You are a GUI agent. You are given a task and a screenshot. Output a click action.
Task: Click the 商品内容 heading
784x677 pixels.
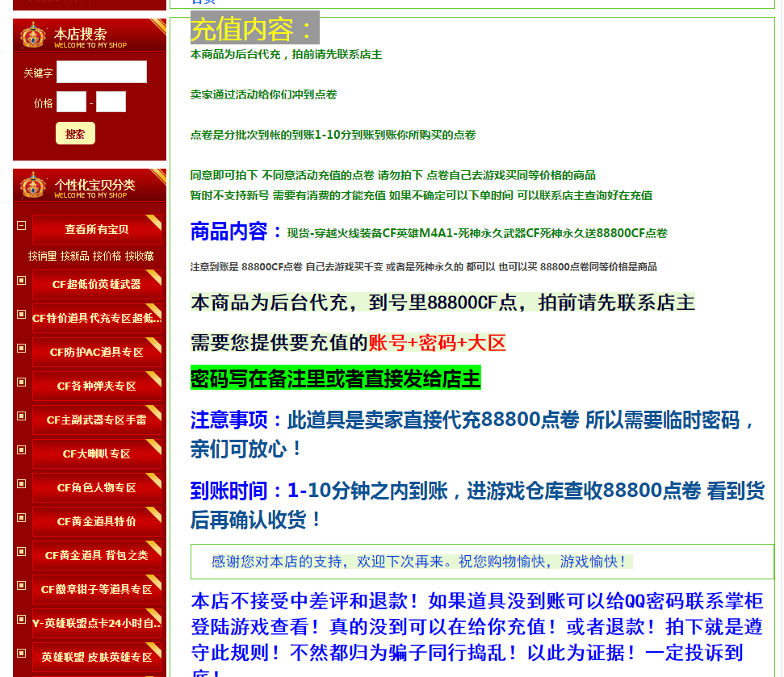tap(236, 232)
